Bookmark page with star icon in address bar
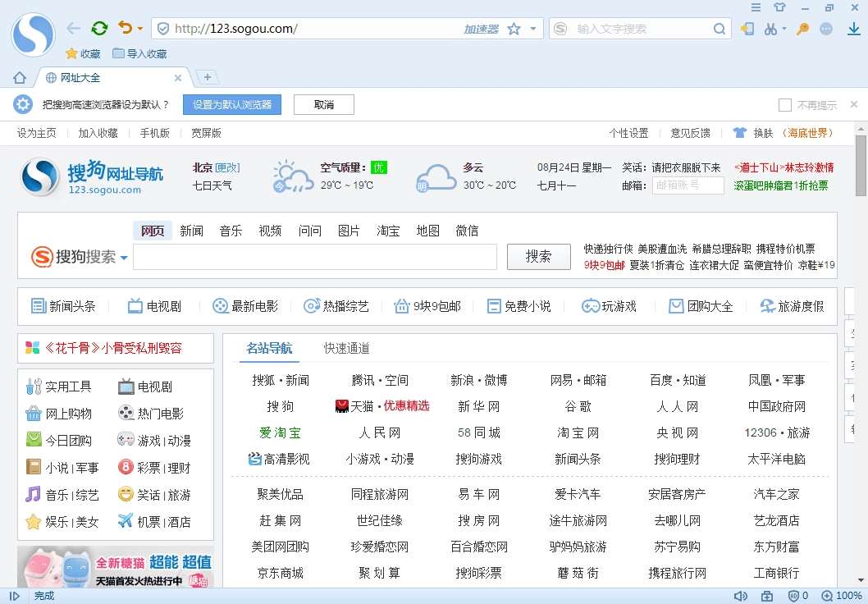 [x=514, y=29]
